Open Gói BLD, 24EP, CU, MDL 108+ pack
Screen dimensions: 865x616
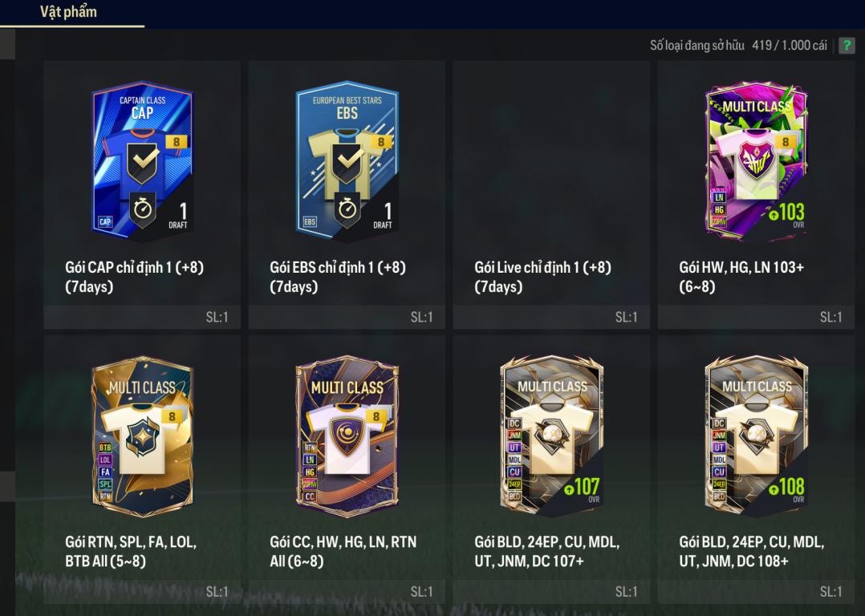coord(757,469)
